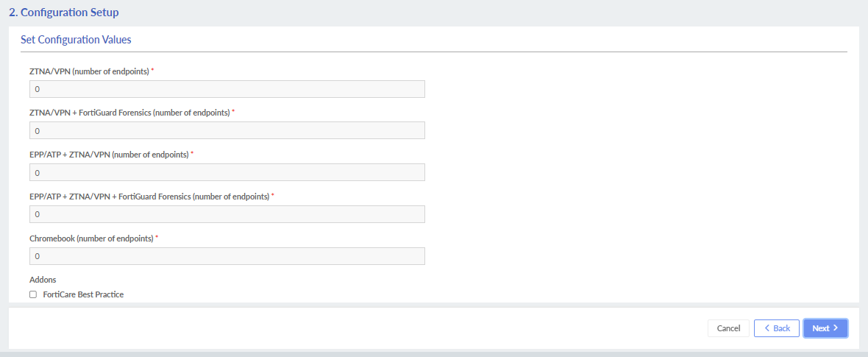Focus the ZTNA/VPN endpoints input field
Viewport: 868px width, 357px height.
click(x=227, y=89)
